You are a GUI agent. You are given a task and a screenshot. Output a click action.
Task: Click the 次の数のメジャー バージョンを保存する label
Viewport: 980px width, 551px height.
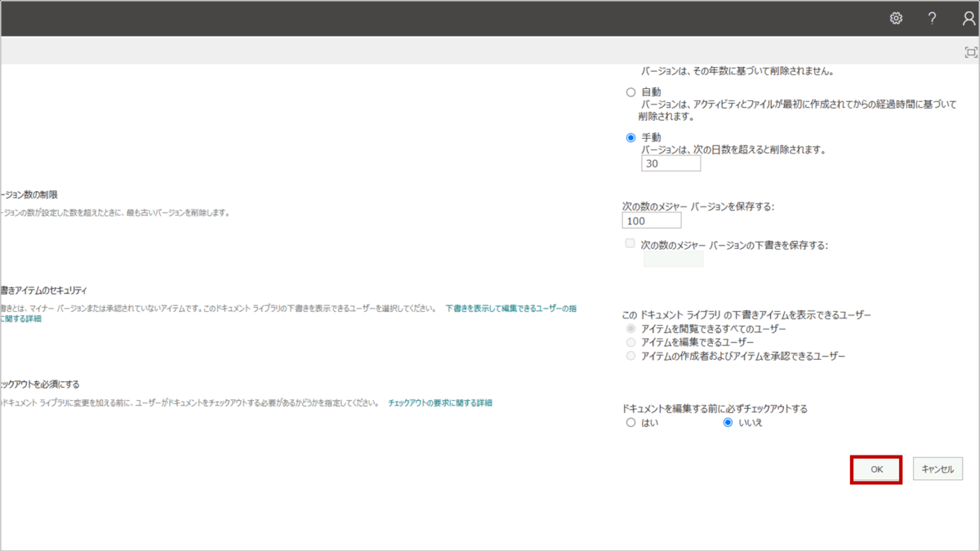(x=697, y=207)
